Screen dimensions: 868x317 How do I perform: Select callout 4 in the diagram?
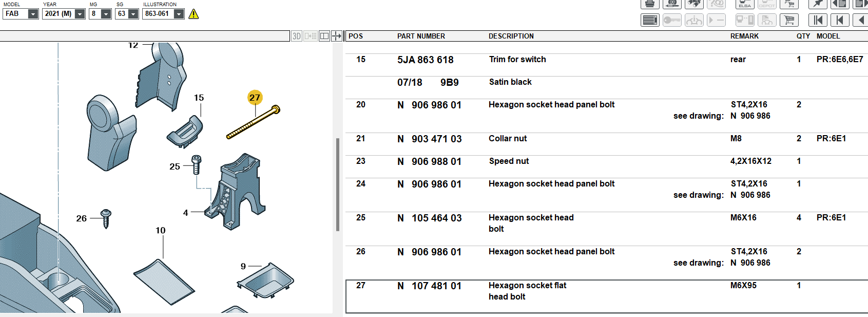tap(185, 213)
